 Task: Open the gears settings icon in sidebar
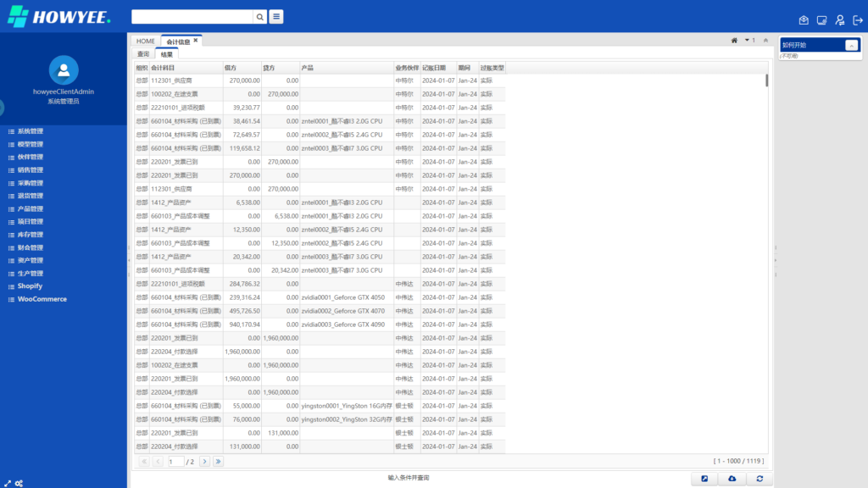pyautogui.click(x=19, y=483)
